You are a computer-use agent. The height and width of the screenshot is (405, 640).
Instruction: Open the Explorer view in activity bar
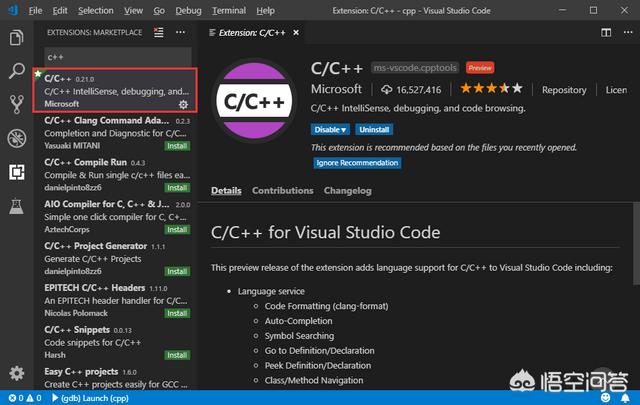[x=16, y=38]
